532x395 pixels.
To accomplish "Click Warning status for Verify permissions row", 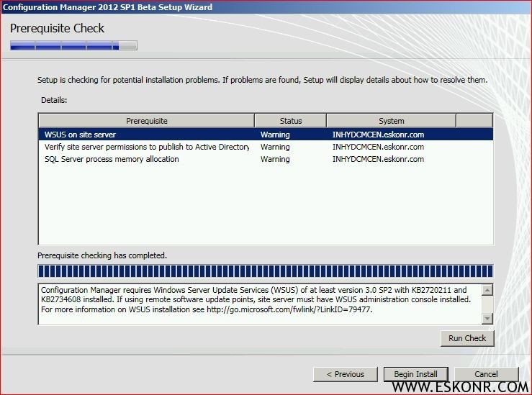I will pyautogui.click(x=275, y=147).
